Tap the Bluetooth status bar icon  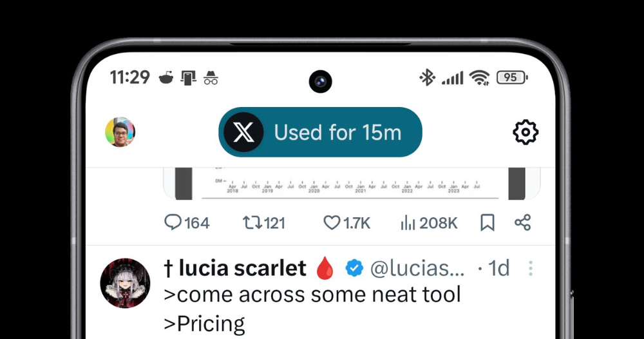pos(427,77)
